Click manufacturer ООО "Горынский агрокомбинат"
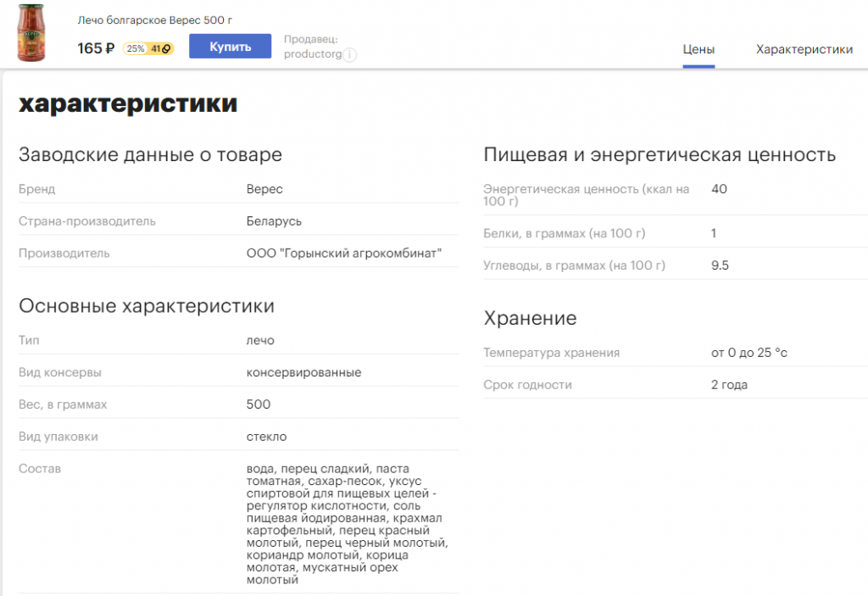This screenshot has height=596, width=868. click(343, 253)
